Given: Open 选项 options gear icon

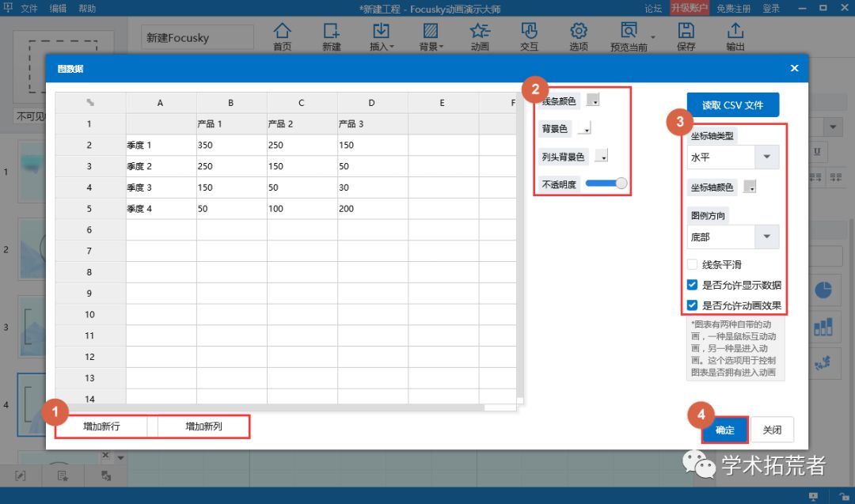Looking at the screenshot, I should [x=579, y=31].
